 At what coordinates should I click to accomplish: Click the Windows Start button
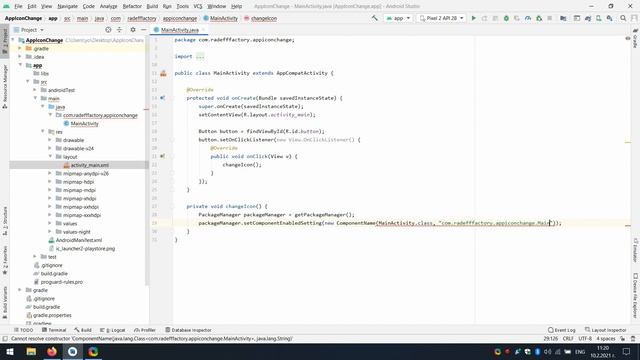[10, 351]
